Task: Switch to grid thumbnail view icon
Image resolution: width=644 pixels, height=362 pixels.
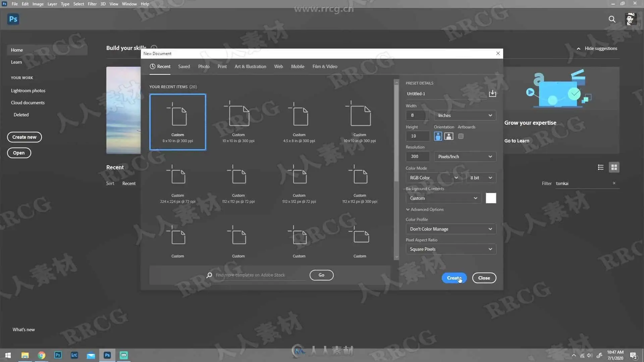Action: pyautogui.click(x=614, y=167)
